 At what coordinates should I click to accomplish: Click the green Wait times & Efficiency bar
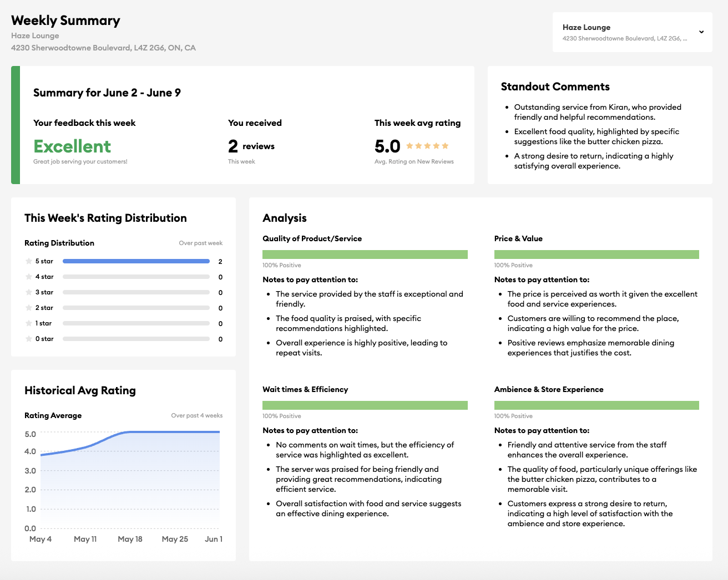(x=365, y=405)
